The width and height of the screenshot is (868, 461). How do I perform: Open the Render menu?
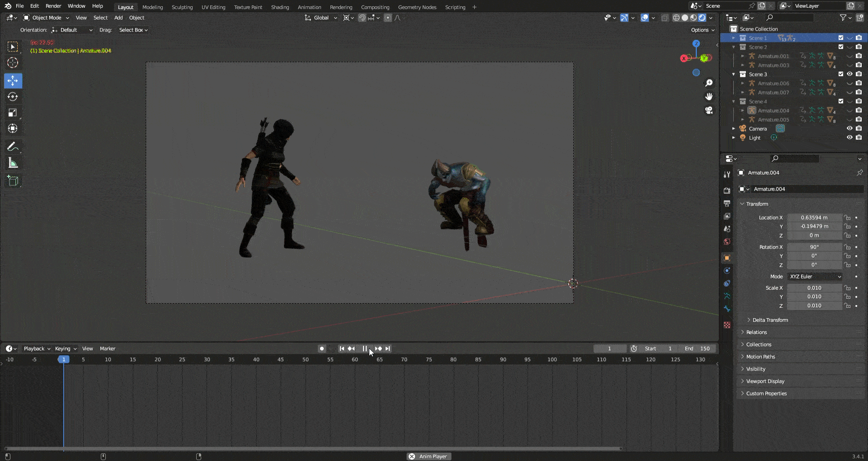click(53, 6)
